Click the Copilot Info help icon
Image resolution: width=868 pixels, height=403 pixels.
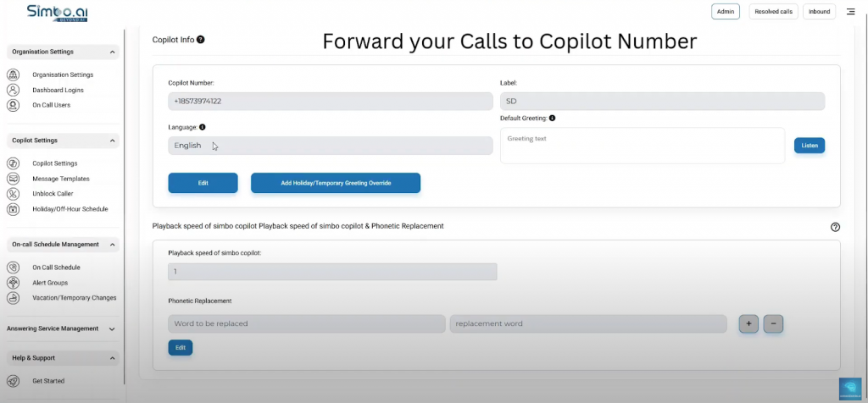201,40
